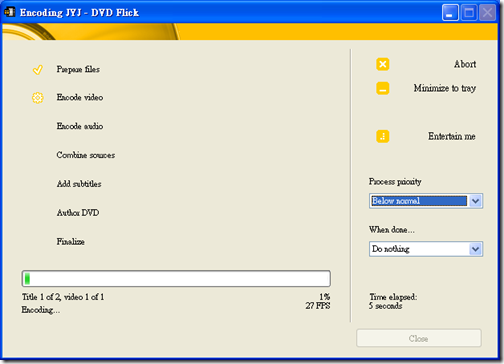The image size is (504, 364).
Task: Click the Encode video gear icon
Action: point(38,98)
